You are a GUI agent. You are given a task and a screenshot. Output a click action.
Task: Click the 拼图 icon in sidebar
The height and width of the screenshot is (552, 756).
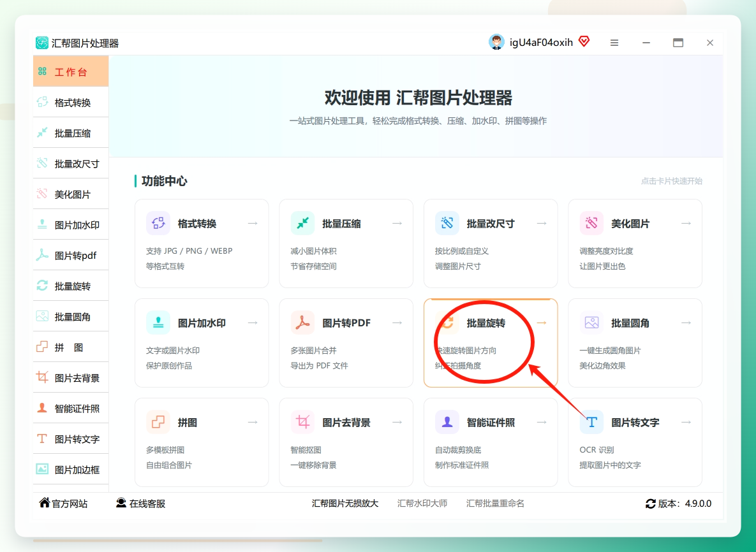pos(43,347)
